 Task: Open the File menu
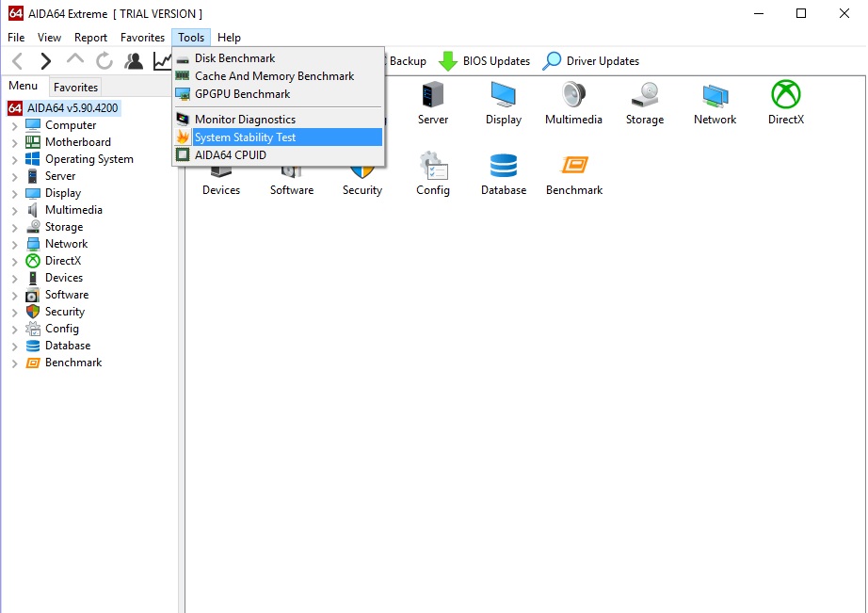[16, 37]
